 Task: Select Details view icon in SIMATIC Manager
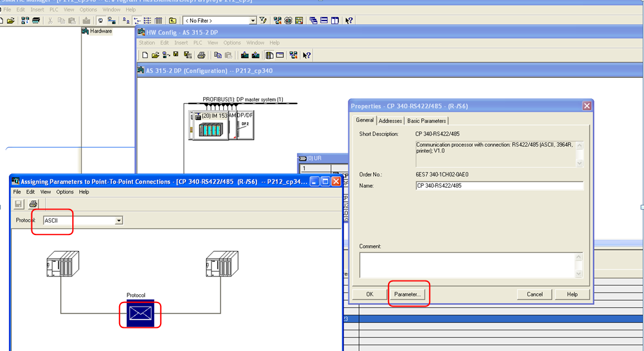click(x=158, y=21)
